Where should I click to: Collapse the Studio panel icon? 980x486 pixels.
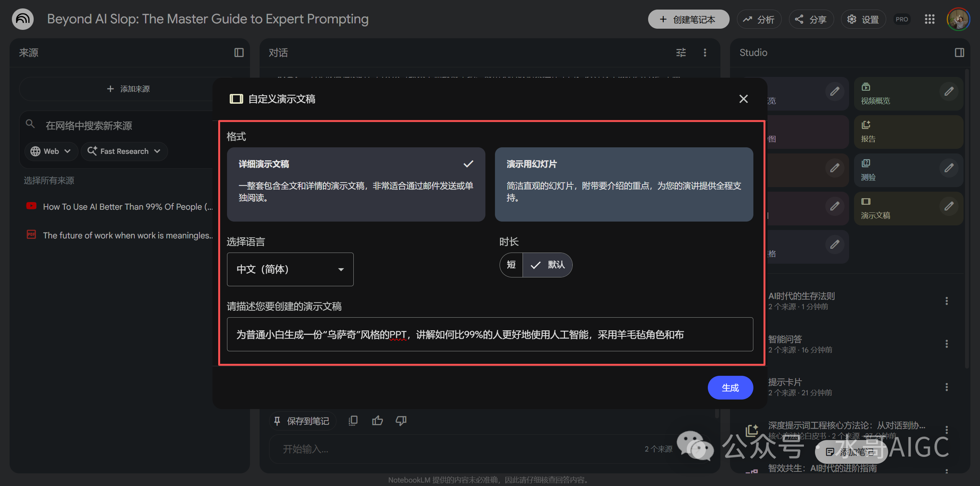tap(959, 52)
